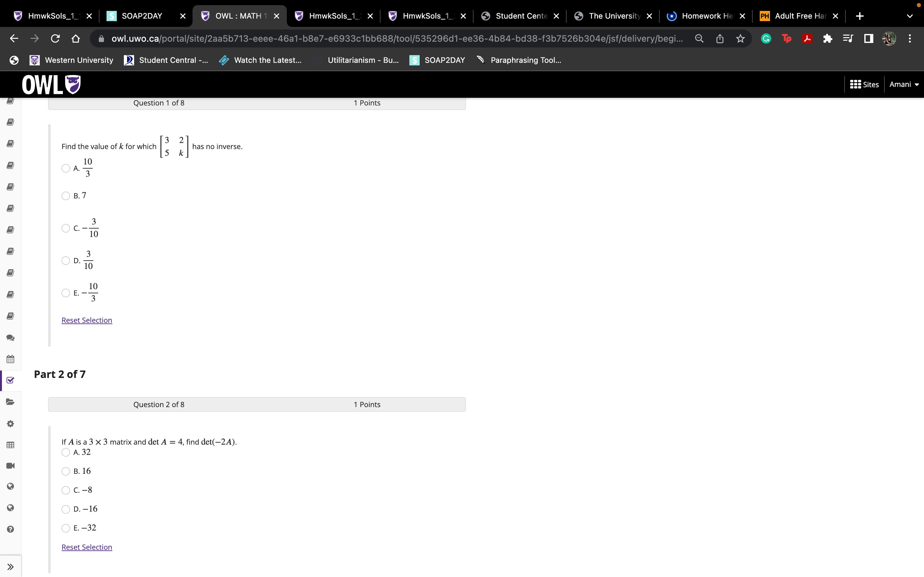Image resolution: width=924 pixels, height=577 pixels.
Task: Click the Grammarly extension icon
Action: (x=766, y=38)
